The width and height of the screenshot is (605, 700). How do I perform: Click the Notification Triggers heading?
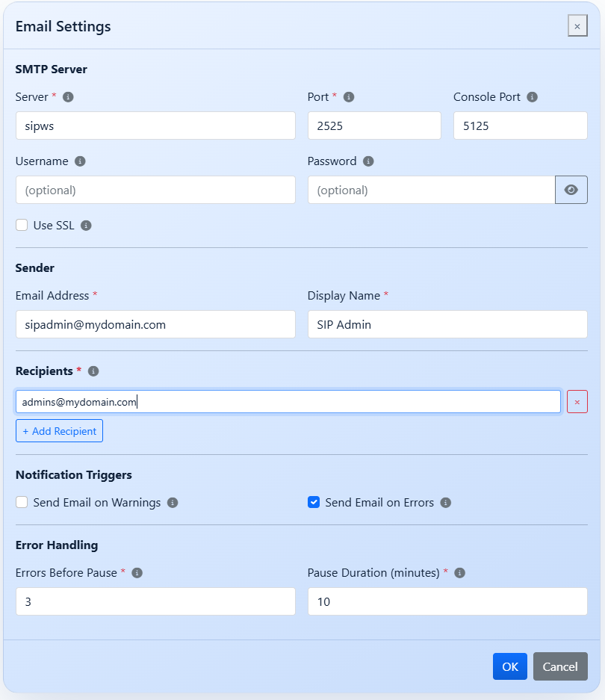click(74, 475)
